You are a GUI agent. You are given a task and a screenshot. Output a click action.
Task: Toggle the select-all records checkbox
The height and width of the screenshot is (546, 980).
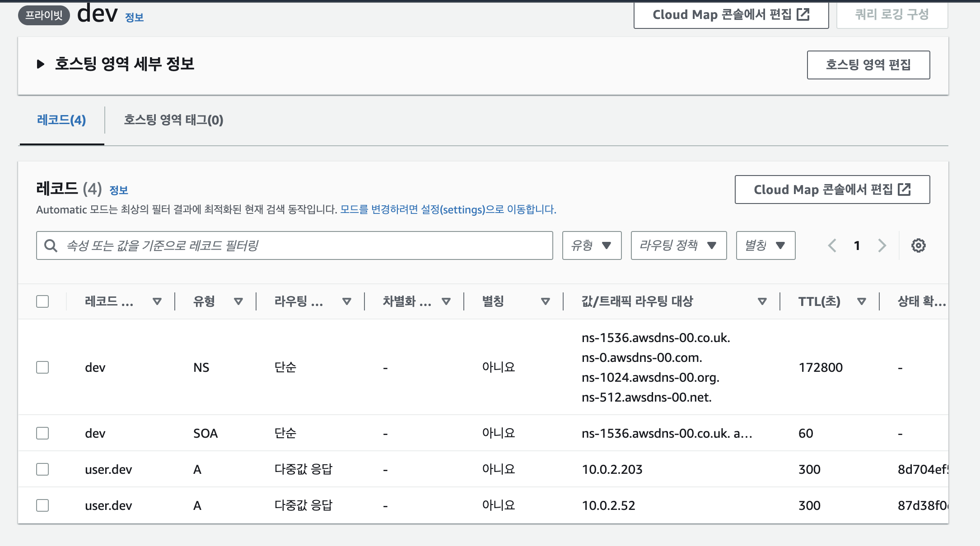click(x=42, y=301)
